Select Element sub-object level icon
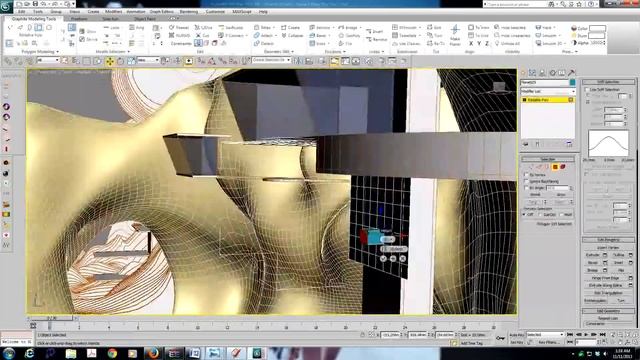640x360 pixels. 563,167
